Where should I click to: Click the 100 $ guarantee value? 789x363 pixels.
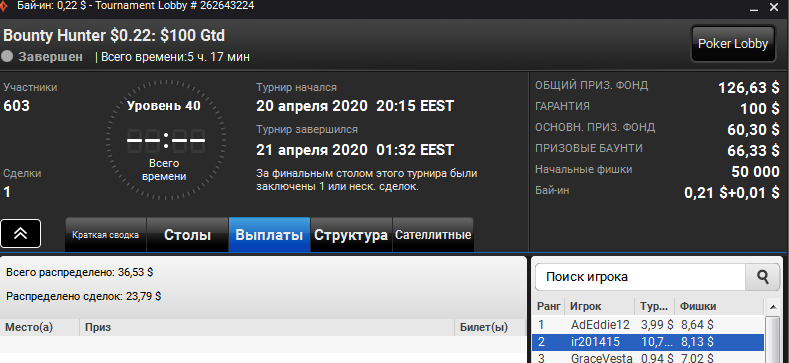(760, 109)
